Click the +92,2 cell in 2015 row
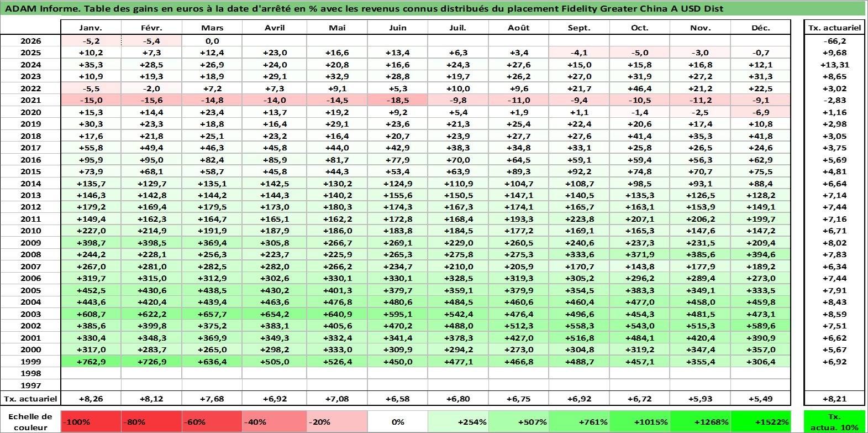Viewport: 868px width, 433px height. [x=579, y=171]
